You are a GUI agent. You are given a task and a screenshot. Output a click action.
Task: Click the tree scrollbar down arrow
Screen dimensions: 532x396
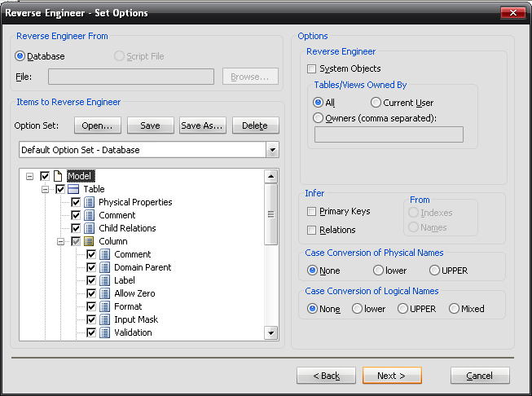pyautogui.click(x=270, y=333)
